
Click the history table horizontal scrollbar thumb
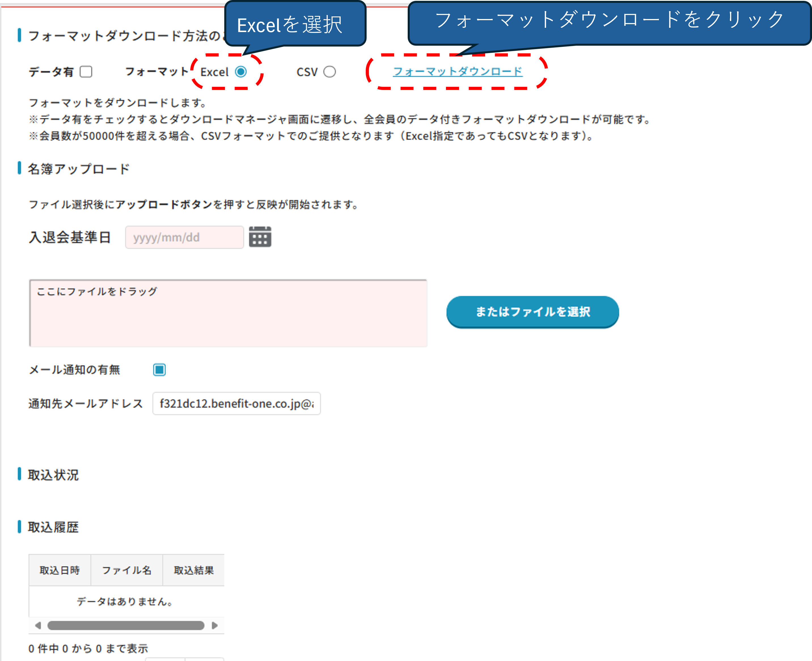point(126,625)
